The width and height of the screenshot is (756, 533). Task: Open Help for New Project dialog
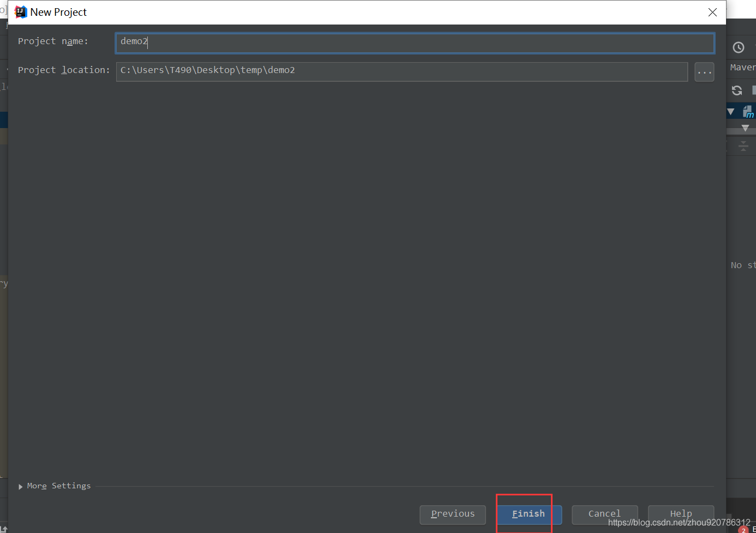pyautogui.click(x=681, y=514)
